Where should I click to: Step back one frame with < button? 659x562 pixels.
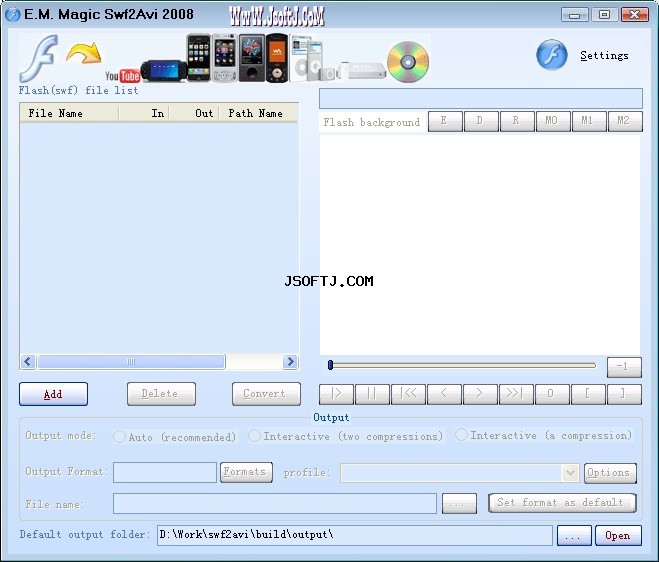coord(444,394)
